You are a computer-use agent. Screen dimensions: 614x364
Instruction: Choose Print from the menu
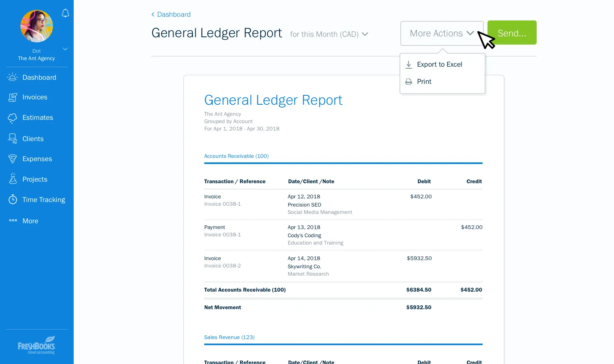coord(424,82)
